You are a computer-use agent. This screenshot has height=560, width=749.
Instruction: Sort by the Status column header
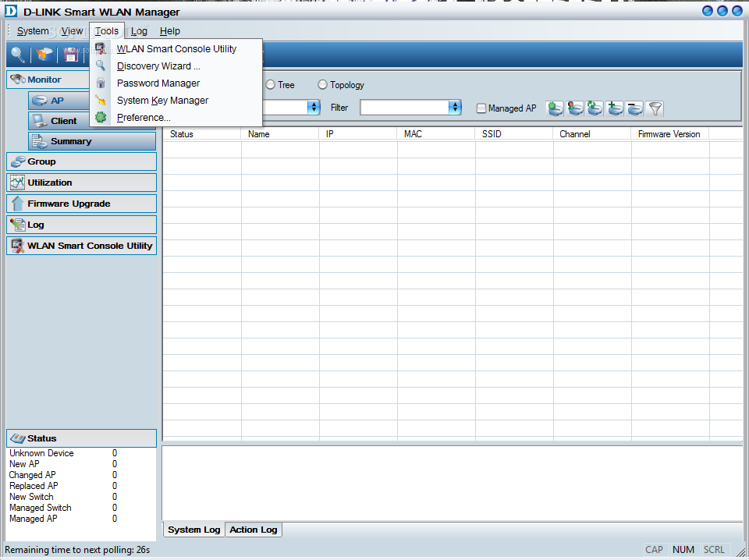pos(201,134)
